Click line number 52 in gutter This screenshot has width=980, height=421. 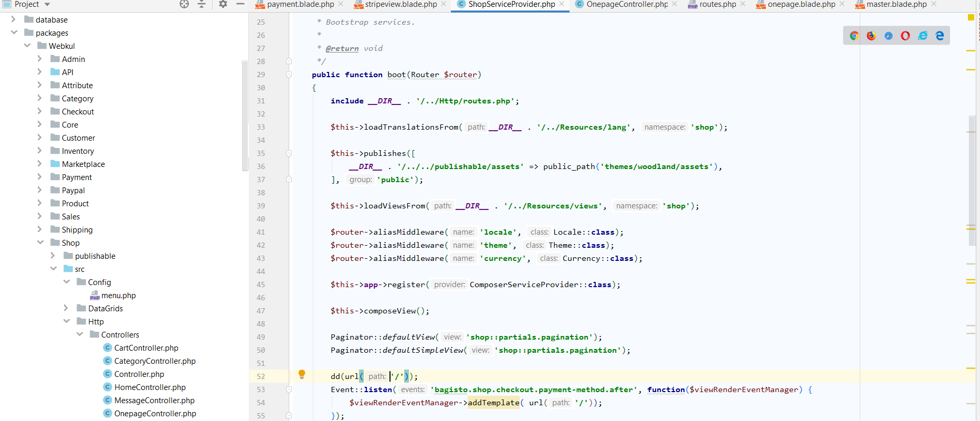[261, 376]
